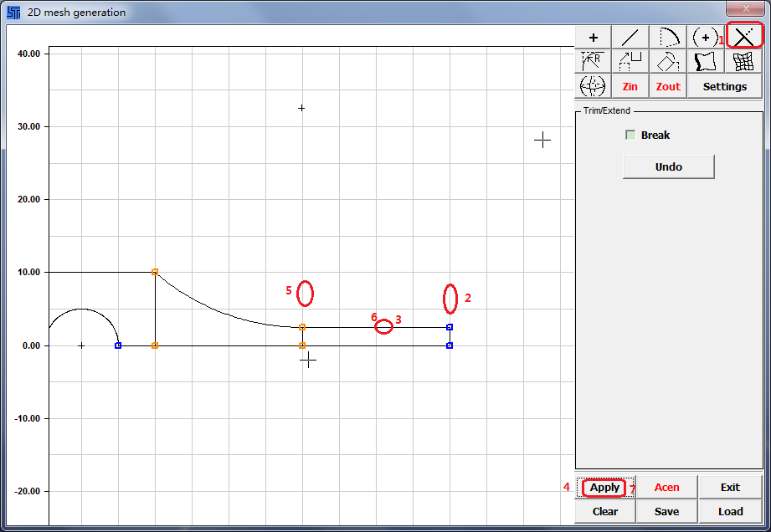Zoom out with the Zout button
Screen dimensions: 771x532
pyautogui.click(x=668, y=86)
